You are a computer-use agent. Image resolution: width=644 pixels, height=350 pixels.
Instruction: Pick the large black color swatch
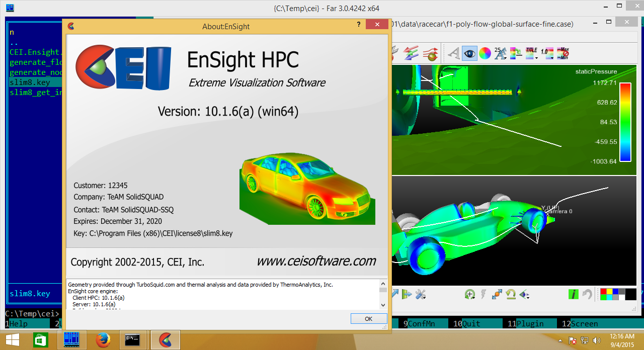631,294
